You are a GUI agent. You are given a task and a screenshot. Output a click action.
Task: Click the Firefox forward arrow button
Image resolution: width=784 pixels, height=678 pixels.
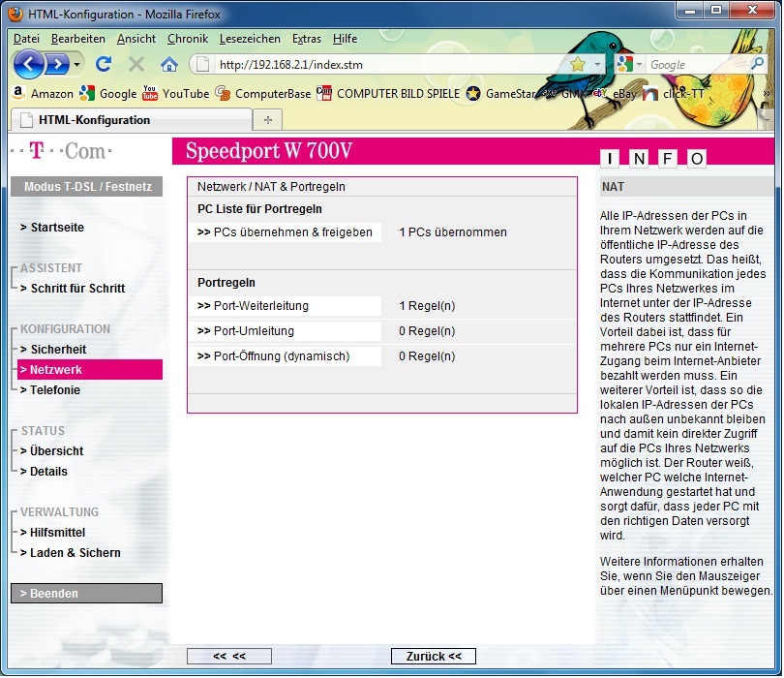click(57, 64)
